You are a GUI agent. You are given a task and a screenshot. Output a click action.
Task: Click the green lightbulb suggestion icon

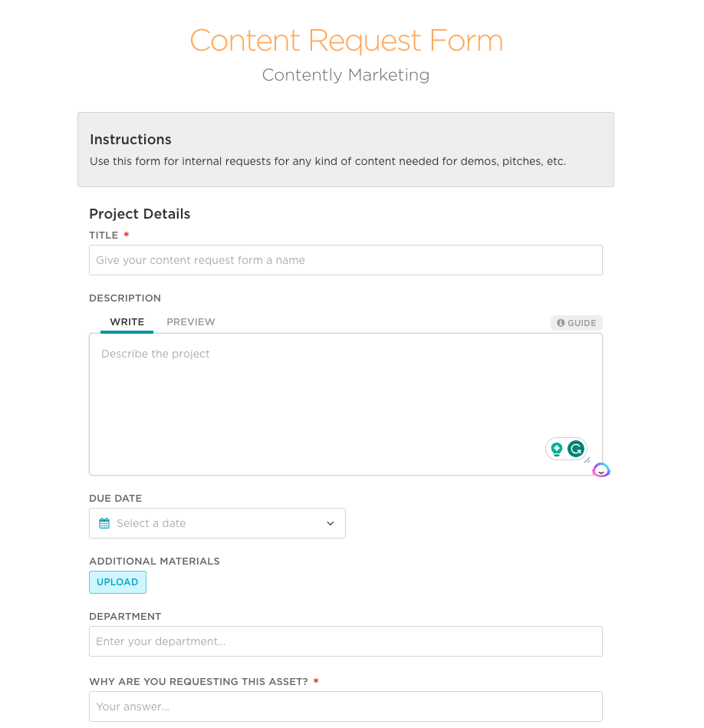tap(557, 450)
